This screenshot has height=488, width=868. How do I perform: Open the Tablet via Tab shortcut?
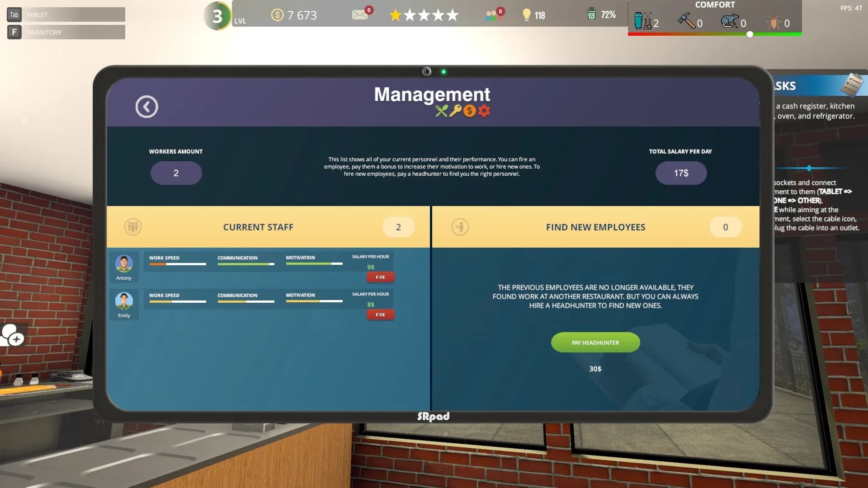click(x=66, y=14)
